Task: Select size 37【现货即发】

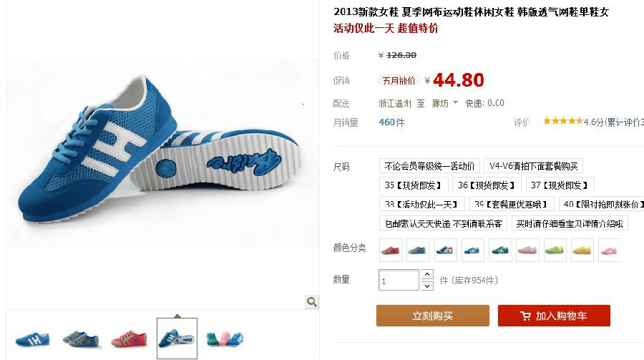Action: click(560, 185)
